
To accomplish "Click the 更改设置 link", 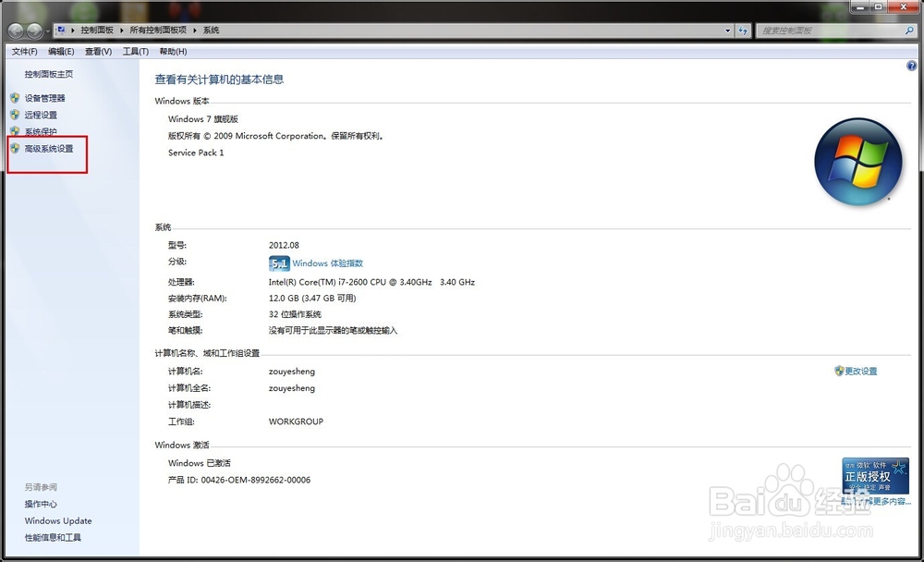I will (861, 371).
